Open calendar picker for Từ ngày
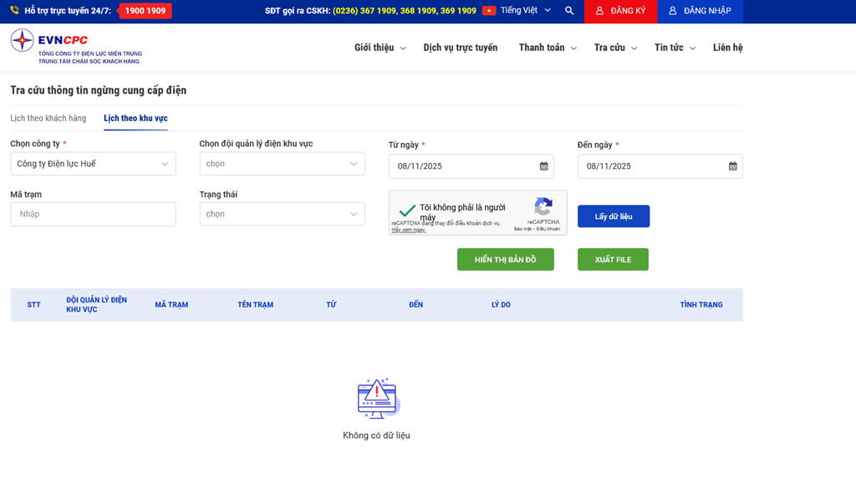The height and width of the screenshot is (504, 856). point(543,166)
